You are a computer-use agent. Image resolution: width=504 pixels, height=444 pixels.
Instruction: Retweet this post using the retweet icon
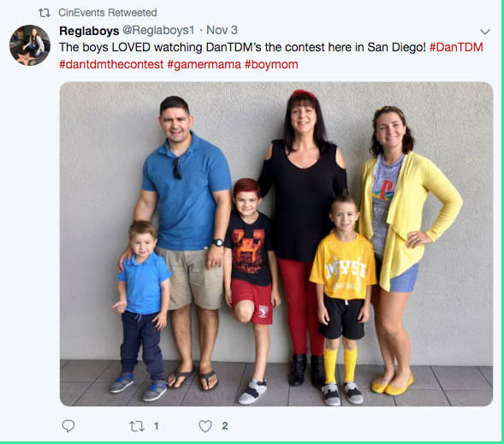(x=137, y=426)
